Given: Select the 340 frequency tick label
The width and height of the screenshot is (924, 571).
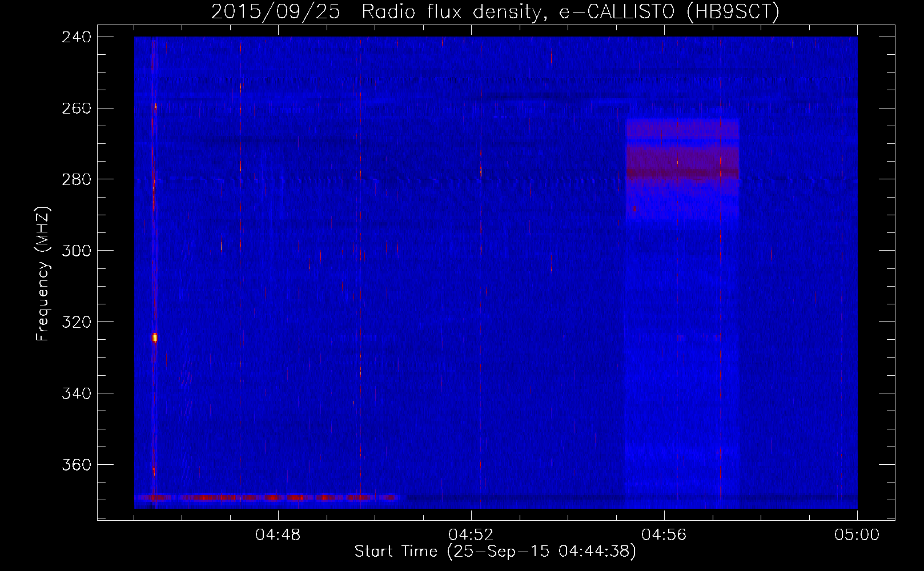Looking at the screenshot, I should click(x=77, y=394).
